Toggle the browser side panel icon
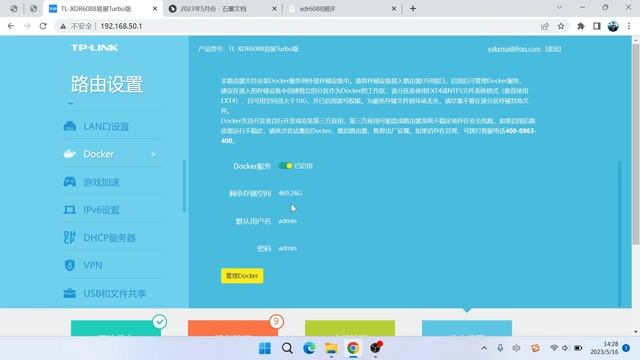 click(x=597, y=26)
